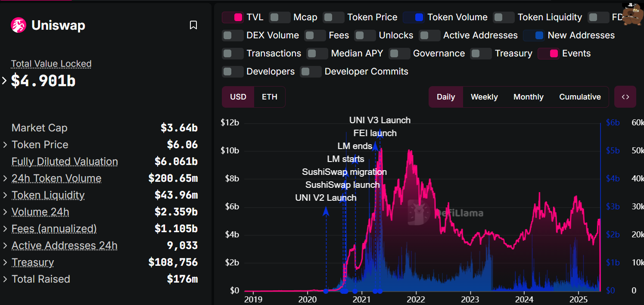Expand the Token Price row
Screen dimensions: 644x305
[x=5, y=145]
